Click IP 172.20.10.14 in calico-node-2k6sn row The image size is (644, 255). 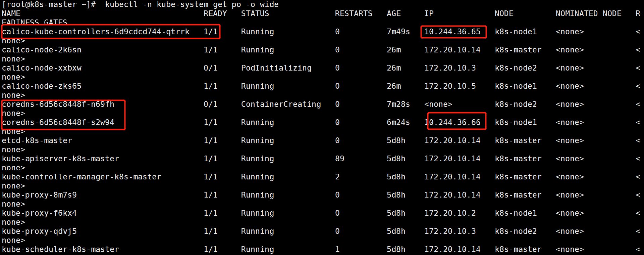(452, 50)
